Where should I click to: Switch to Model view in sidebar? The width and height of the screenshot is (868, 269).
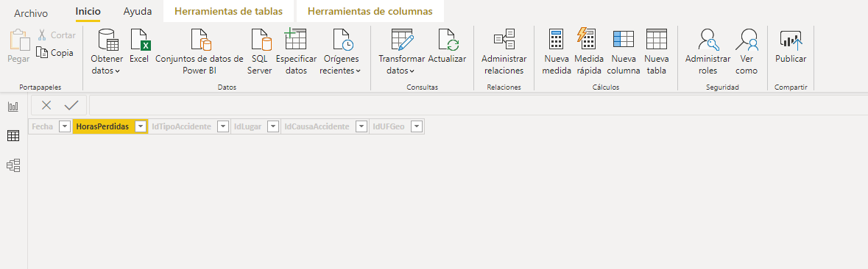[13, 165]
